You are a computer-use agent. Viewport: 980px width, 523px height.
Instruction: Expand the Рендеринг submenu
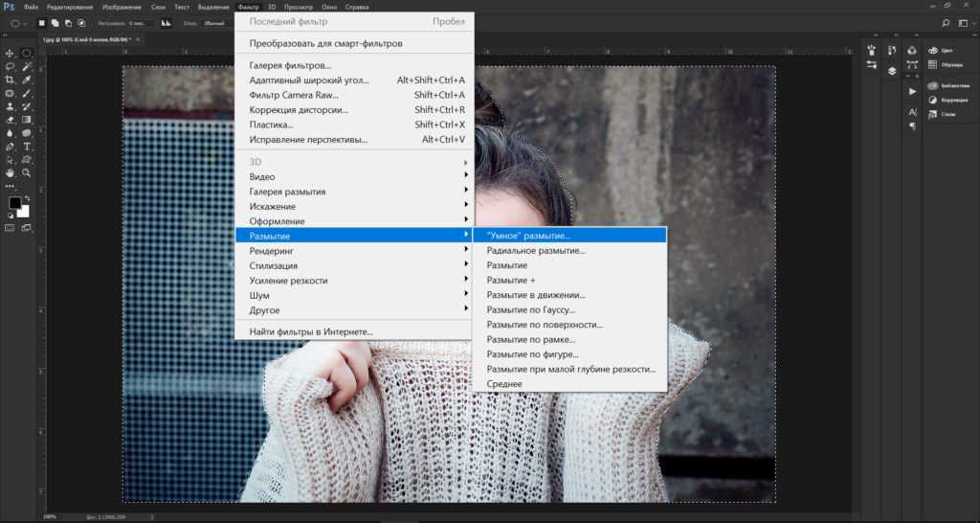[x=354, y=251]
